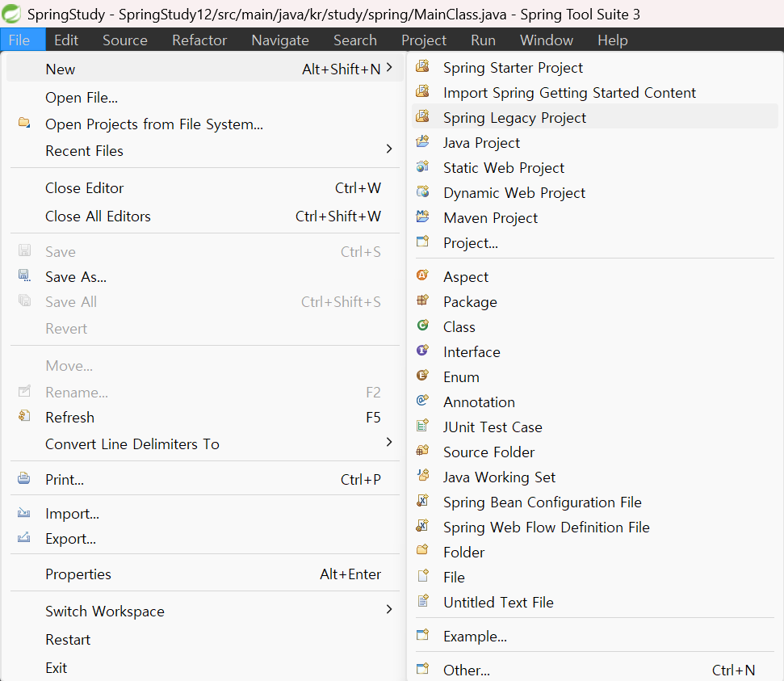Click the Other... wizard icon

coord(422,669)
